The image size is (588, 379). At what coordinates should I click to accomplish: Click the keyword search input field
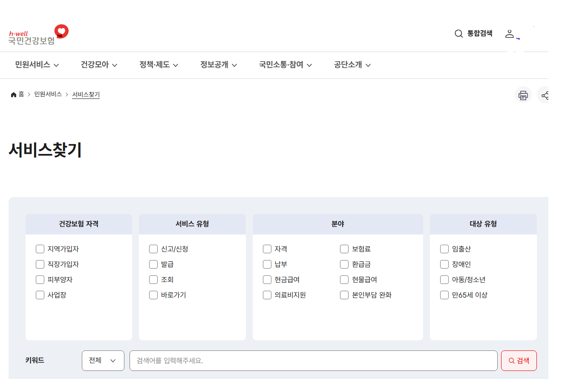pos(313,360)
